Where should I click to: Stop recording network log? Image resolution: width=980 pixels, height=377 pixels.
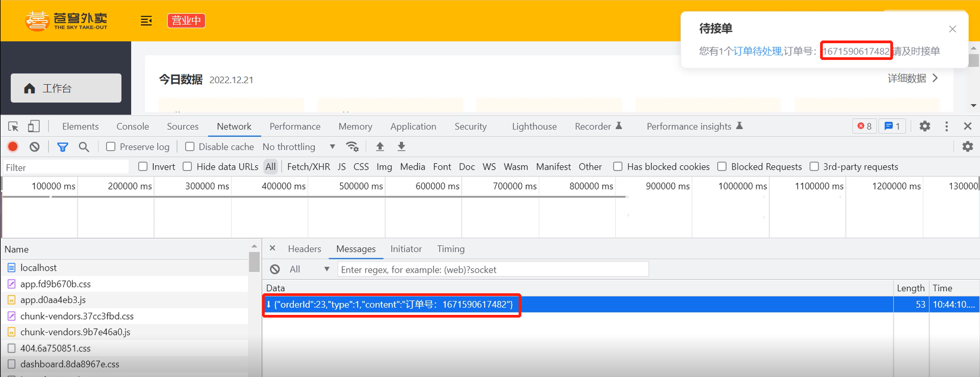pyautogui.click(x=13, y=147)
